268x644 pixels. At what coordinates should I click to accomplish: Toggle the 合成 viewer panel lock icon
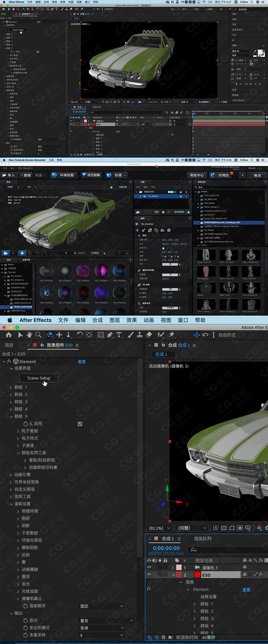(163, 345)
